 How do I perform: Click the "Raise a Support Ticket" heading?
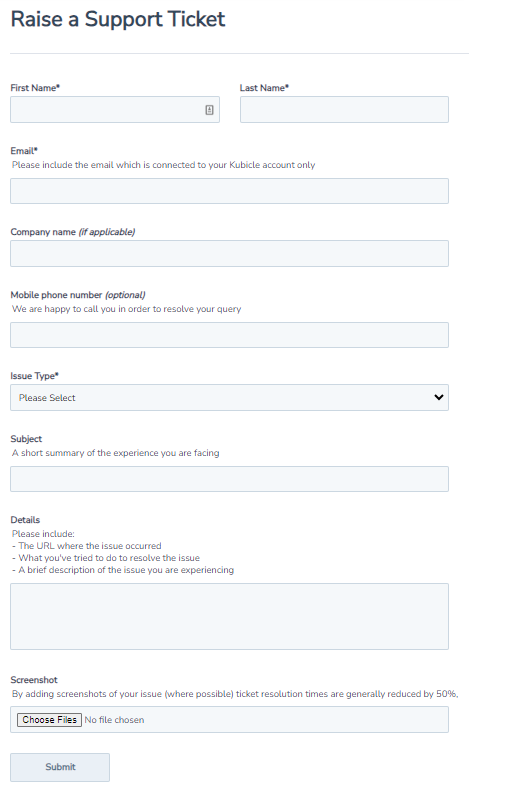click(117, 19)
